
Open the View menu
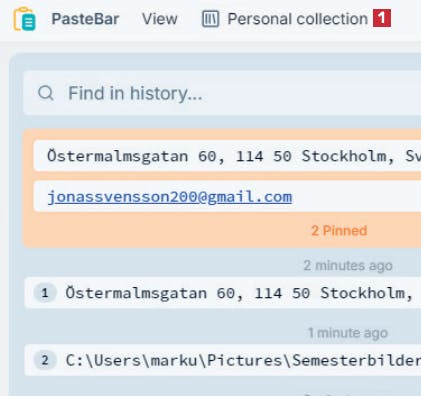(160, 19)
